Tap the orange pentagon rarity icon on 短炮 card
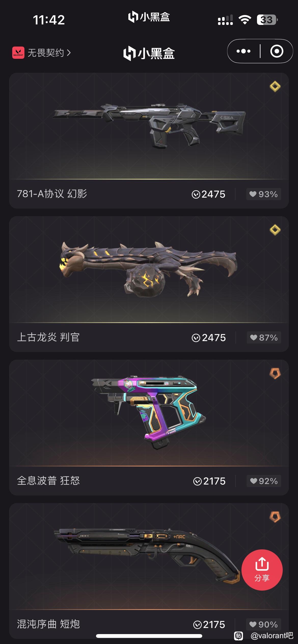Viewport: 298px width, 644px height. pos(275,517)
